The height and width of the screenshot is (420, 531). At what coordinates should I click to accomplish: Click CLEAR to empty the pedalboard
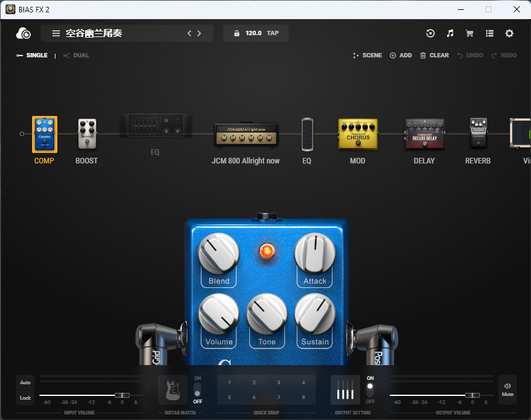point(435,56)
